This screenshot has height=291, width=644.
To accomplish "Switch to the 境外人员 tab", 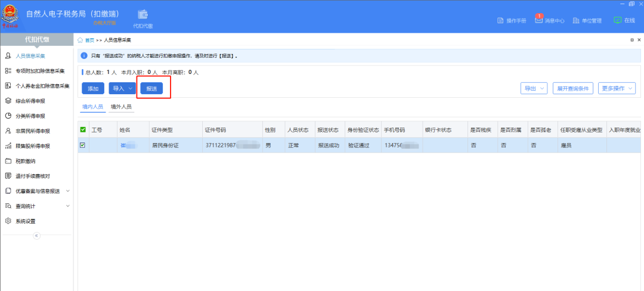I will pyautogui.click(x=121, y=107).
